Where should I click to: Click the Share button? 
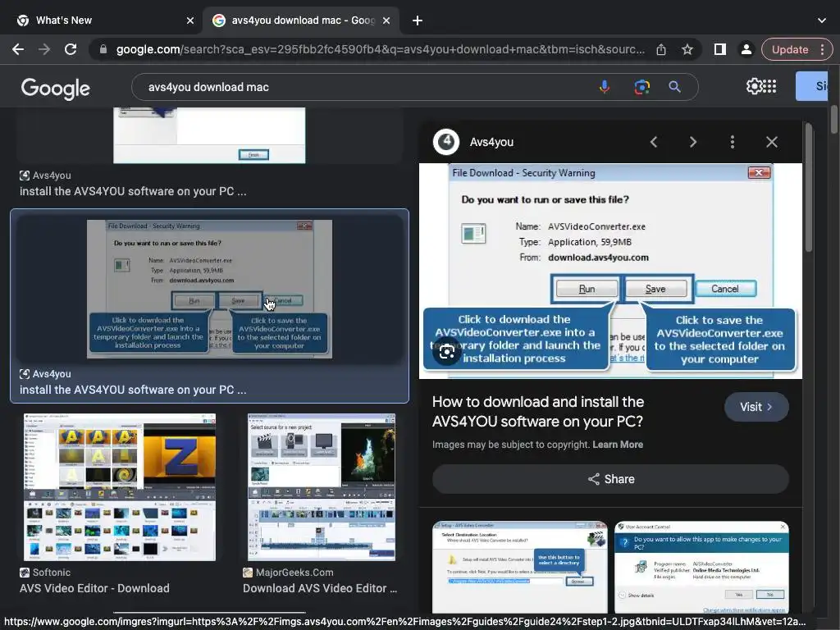click(x=610, y=479)
